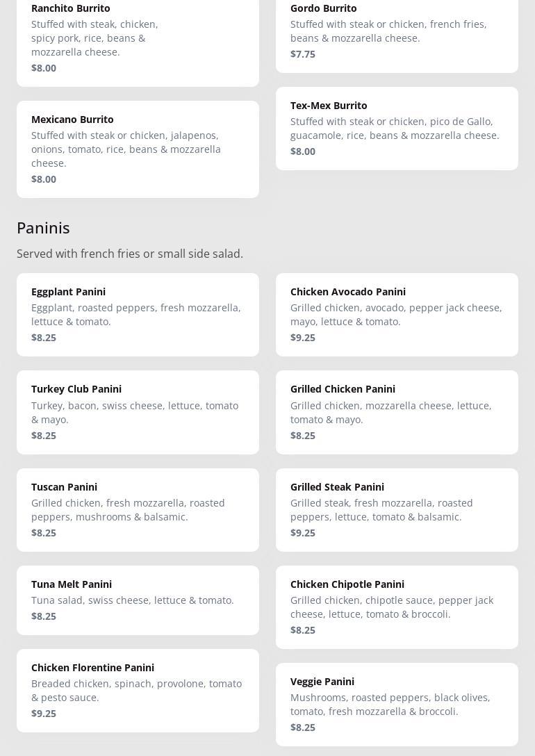
Task: Open the Tuna Melt Panini item
Action: coord(138,600)
